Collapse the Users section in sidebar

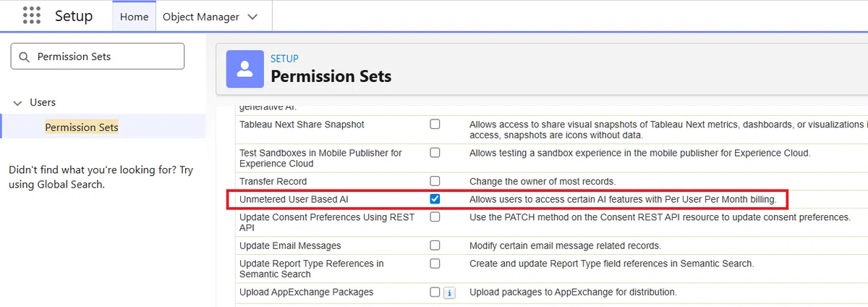coord(17,103)
